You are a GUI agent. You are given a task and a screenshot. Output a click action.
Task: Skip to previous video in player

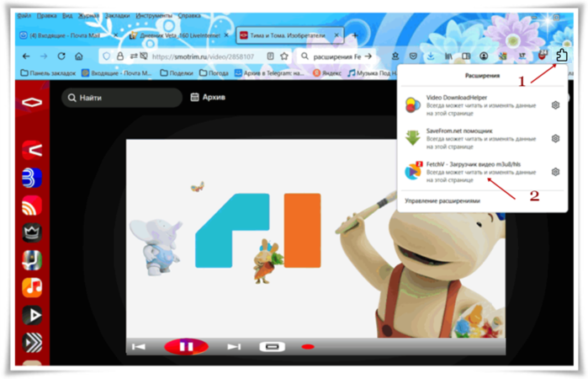pos(139,346)
